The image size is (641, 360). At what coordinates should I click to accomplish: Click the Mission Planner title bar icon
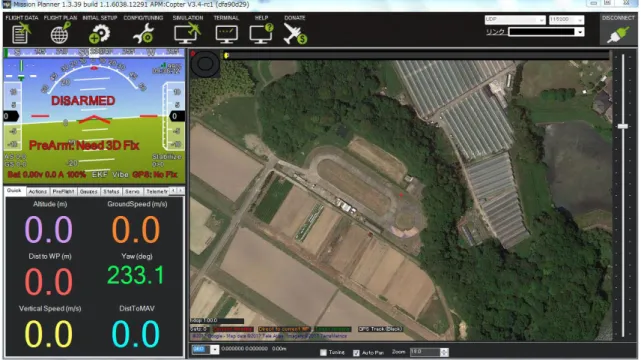click(x=6, y=4)
